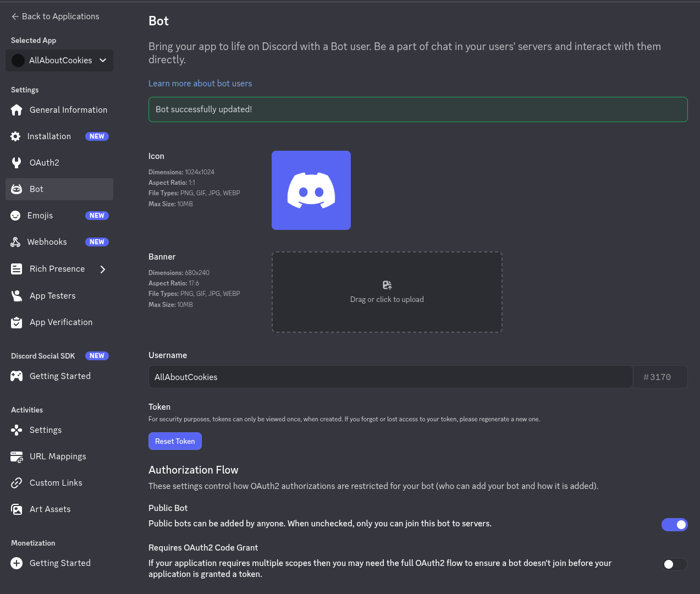
Task: Click the Username field containing AllAboutCookies
Action: pyautogui.click(x=390, y=377)
